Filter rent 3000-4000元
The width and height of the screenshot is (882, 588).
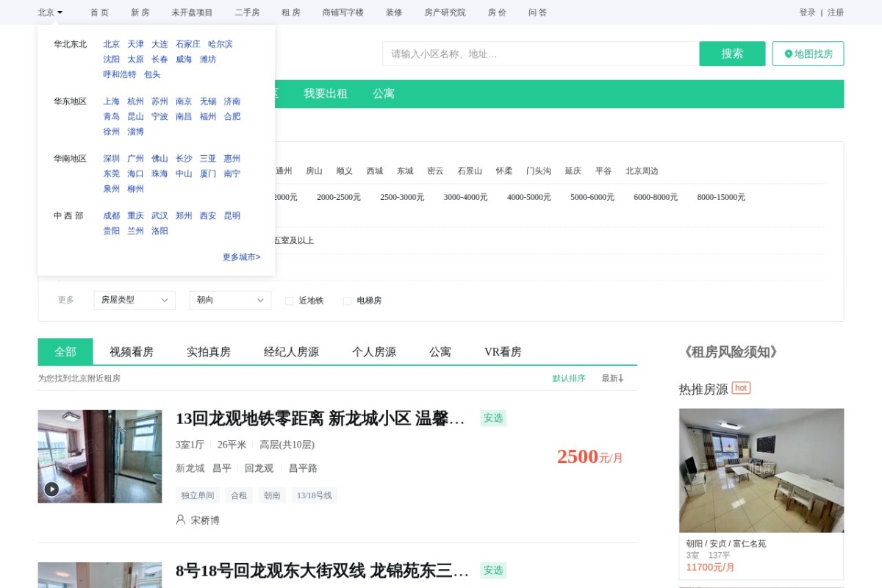[x=465, y=197]
